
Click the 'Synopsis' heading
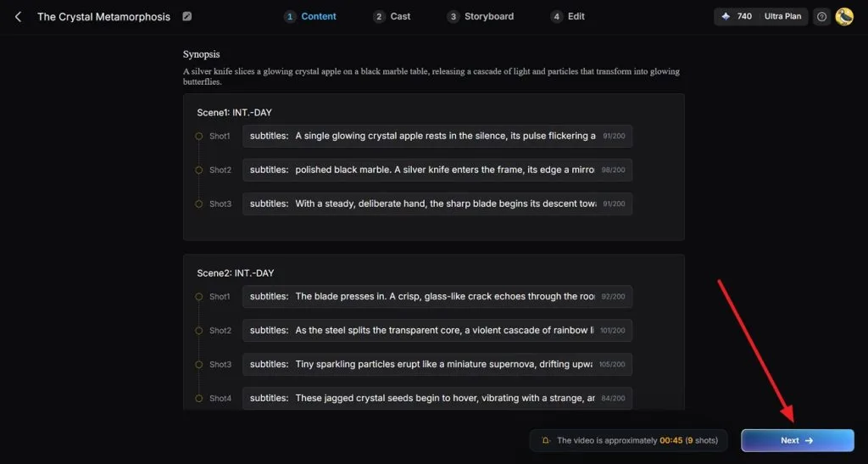202,54
